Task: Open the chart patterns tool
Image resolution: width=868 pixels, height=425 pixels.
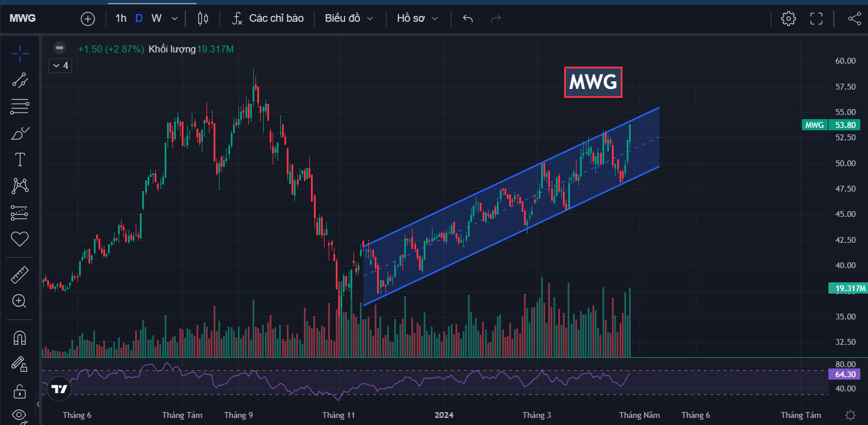Action: tap(20, 186)
